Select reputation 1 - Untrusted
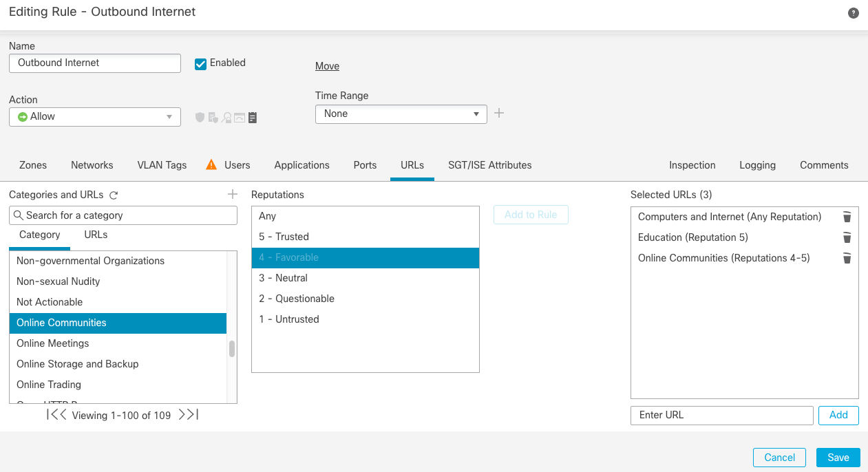Image resolution: width=868 pixels, height=472 pixels. (x=366, y=319)
